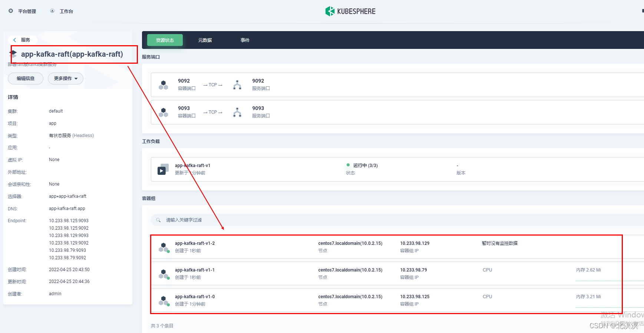
Task: Click endpoint 10.233.98.79:9092
Action: 67,258
